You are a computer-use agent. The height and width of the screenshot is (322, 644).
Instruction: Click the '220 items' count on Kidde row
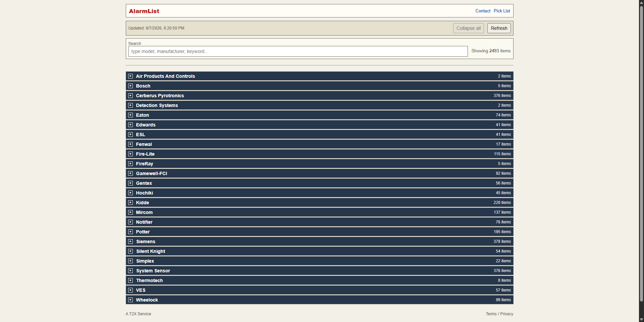(502, 203)
